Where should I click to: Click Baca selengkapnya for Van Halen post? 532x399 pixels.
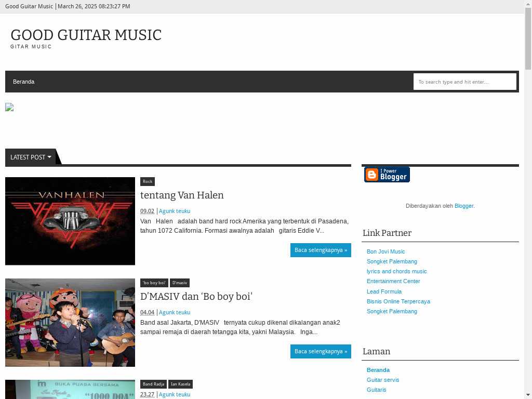[321, 250]
